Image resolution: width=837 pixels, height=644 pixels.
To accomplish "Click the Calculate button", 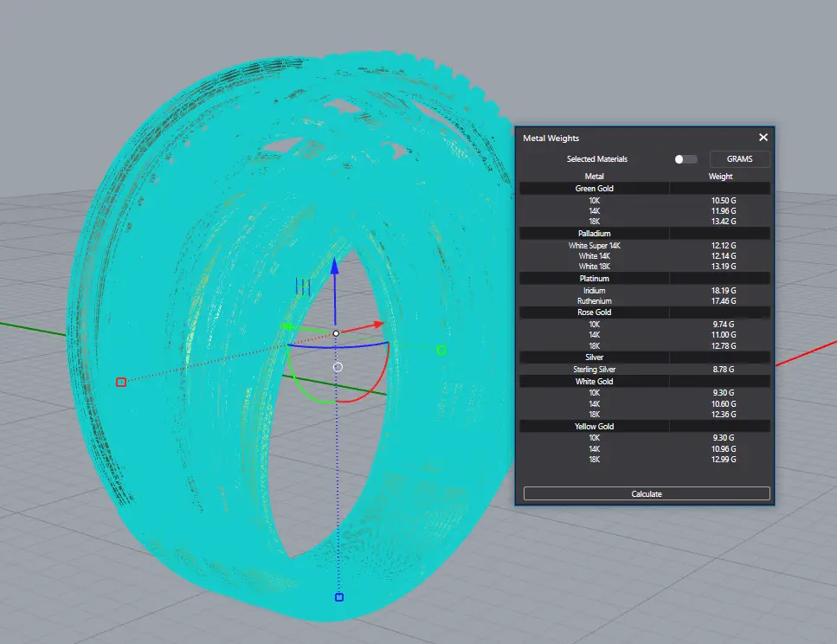I will (646, 493).
